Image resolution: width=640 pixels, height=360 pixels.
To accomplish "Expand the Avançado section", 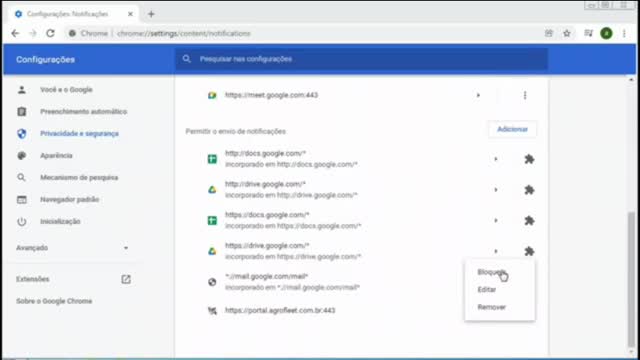I will [x=73, y=248].
